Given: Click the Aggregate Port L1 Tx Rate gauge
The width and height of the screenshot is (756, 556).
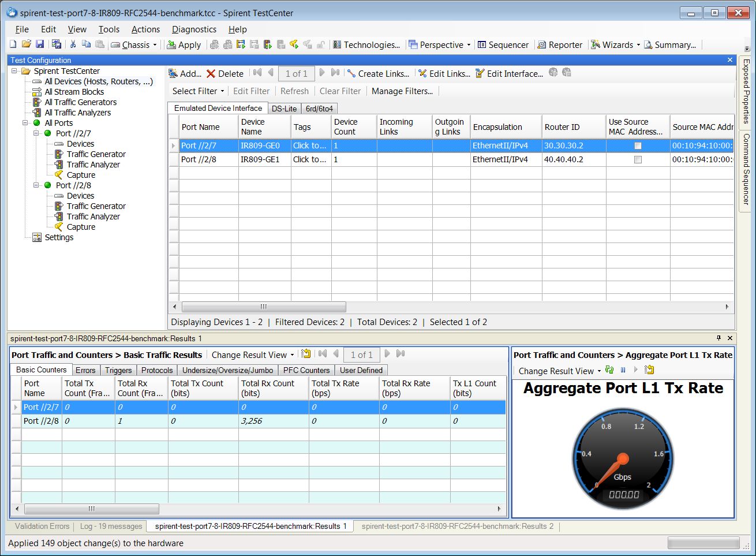Looking at the screenshot, I should pos(622,458).
